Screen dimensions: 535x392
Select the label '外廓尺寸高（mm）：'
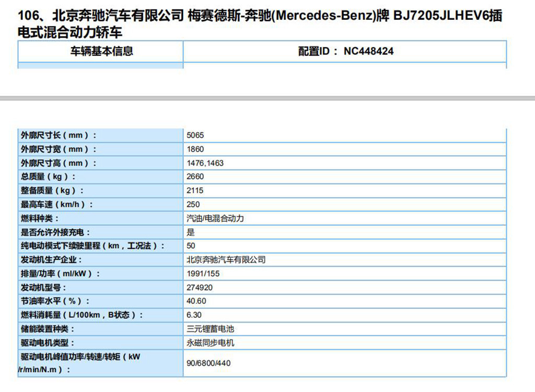[59, 163]
